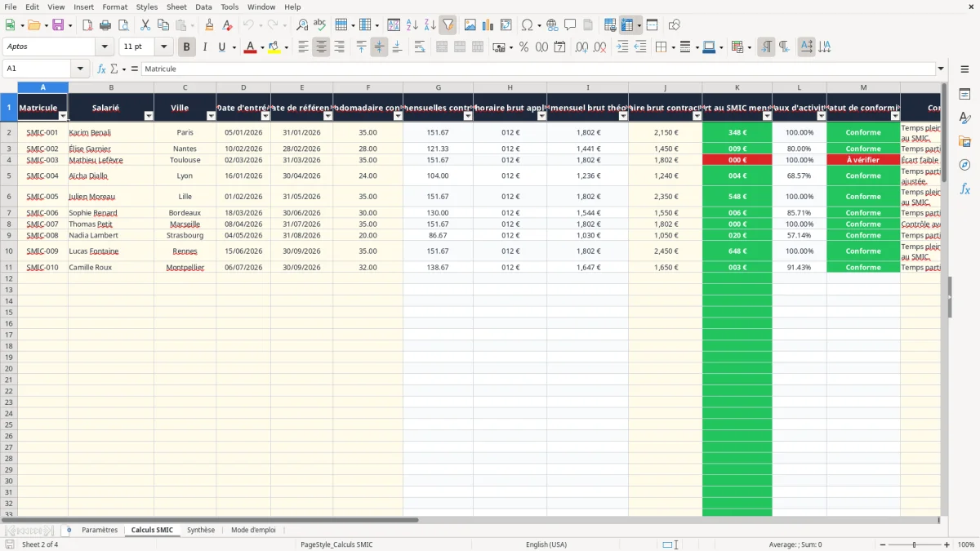Expand the formula bar
This screenshot has width=980, height=551.
point(941,69)
